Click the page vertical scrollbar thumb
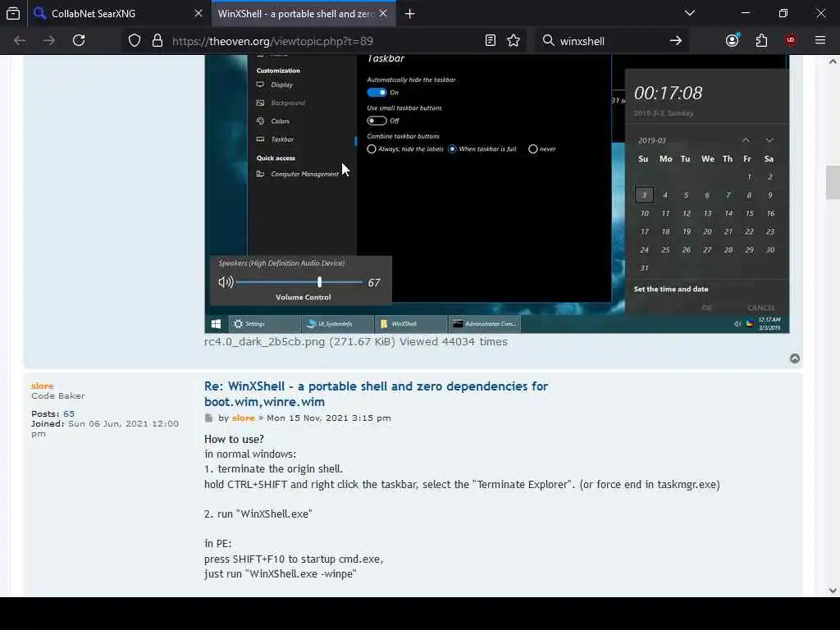 [833, 182]
